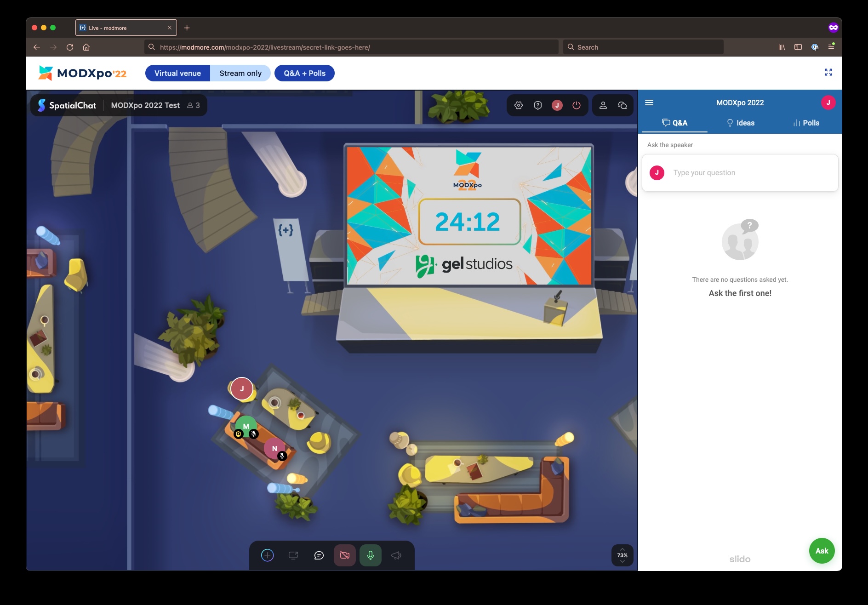This screenshot has width=868, height=605.
Task: Start screen sharing from the bottom toolbar
Action: [293, 555]
